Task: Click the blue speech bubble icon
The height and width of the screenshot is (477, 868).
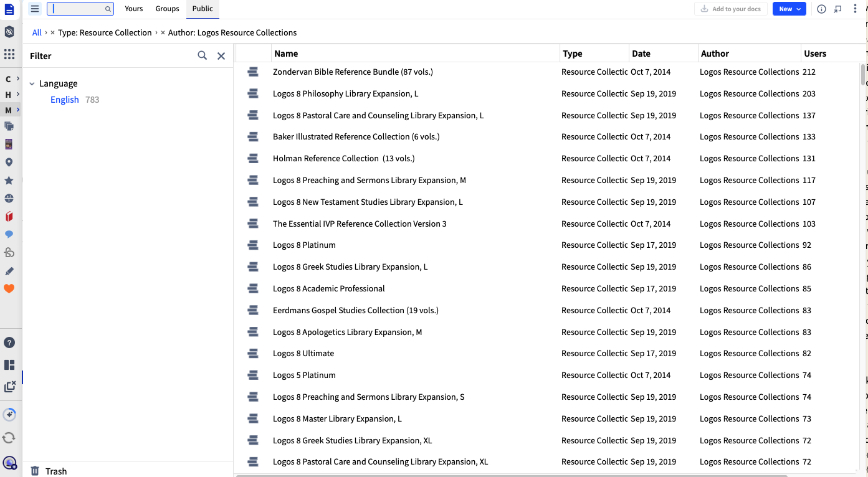Action: coord(9,235)
